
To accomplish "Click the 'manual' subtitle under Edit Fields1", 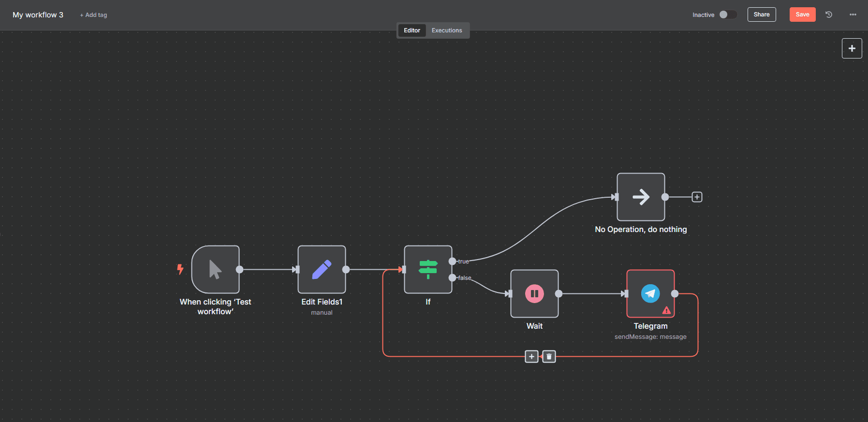I will 322,313.
